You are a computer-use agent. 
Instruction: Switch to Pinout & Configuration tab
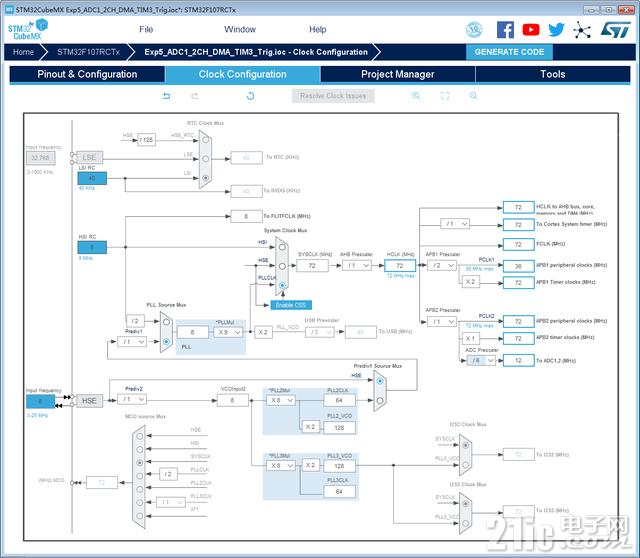(x=87, y=74)
